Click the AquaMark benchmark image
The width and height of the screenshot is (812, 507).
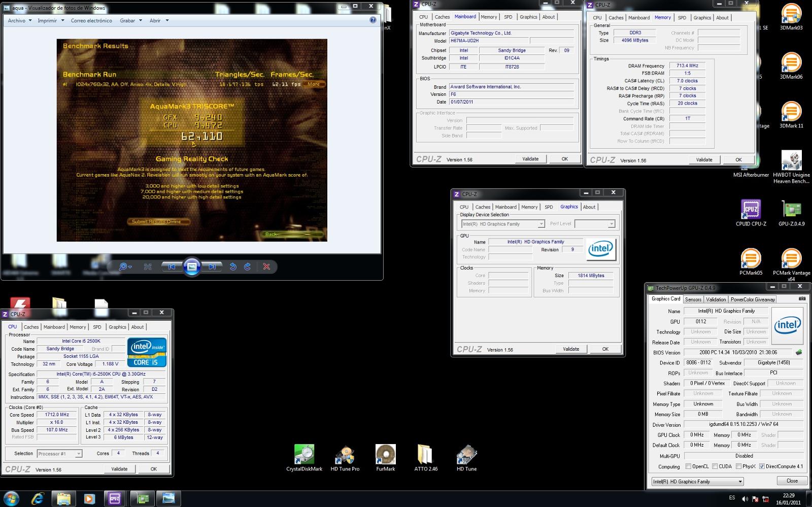(192, 140)
